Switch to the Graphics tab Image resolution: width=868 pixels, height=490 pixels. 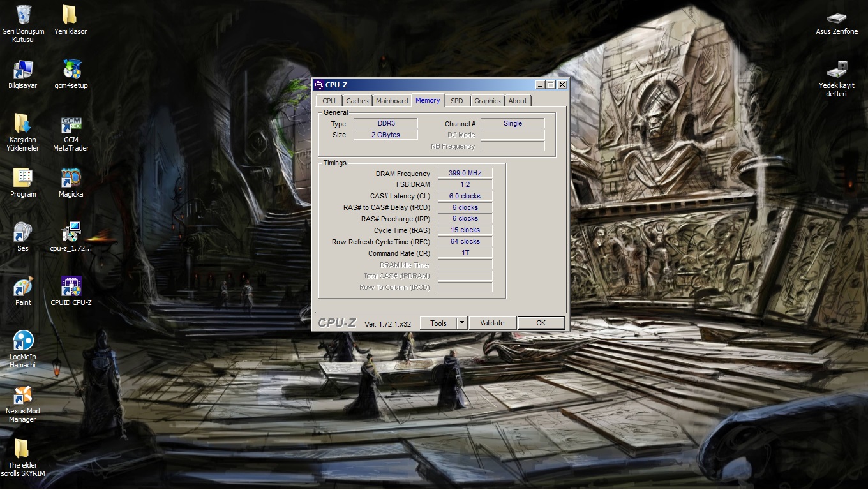click(x=488, y=101)
